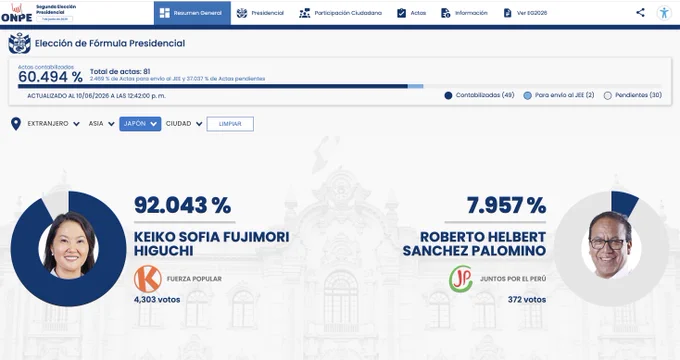Click the 7.957 % value
680x360 pixels.
click(506, 205)
